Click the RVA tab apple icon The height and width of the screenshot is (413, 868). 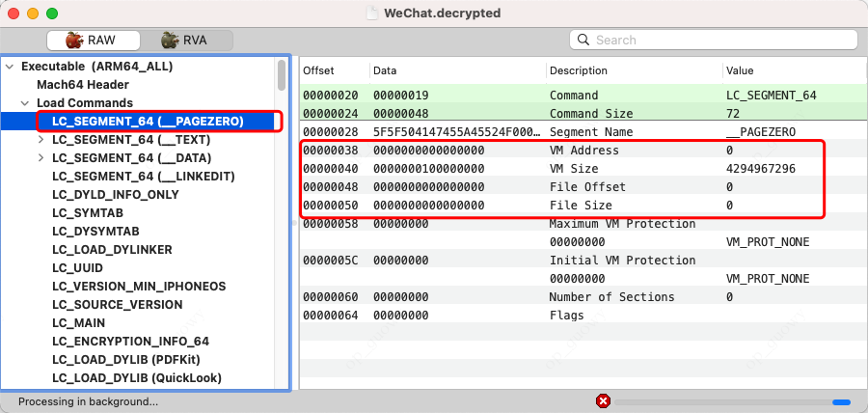pos(170,40)
